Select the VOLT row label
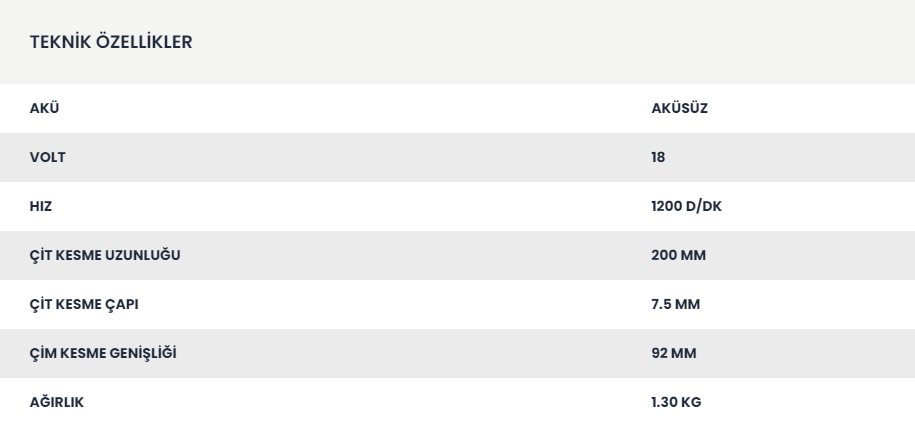 pos(47,158)
